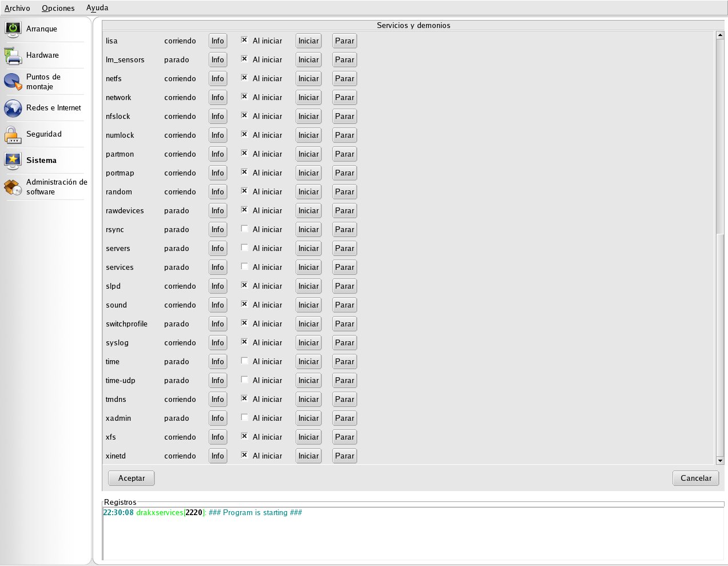Confirm changes with Aceptar button

[x=132, y=478]
